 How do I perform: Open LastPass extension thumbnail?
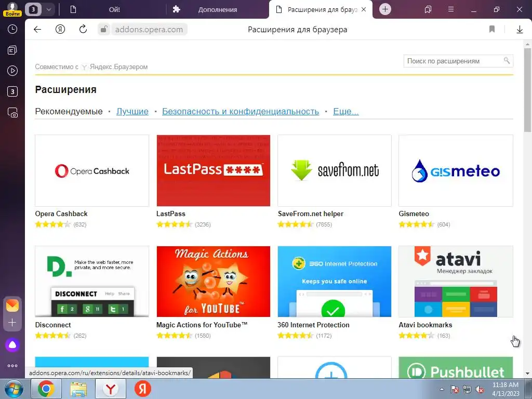(x=214, y=170)
